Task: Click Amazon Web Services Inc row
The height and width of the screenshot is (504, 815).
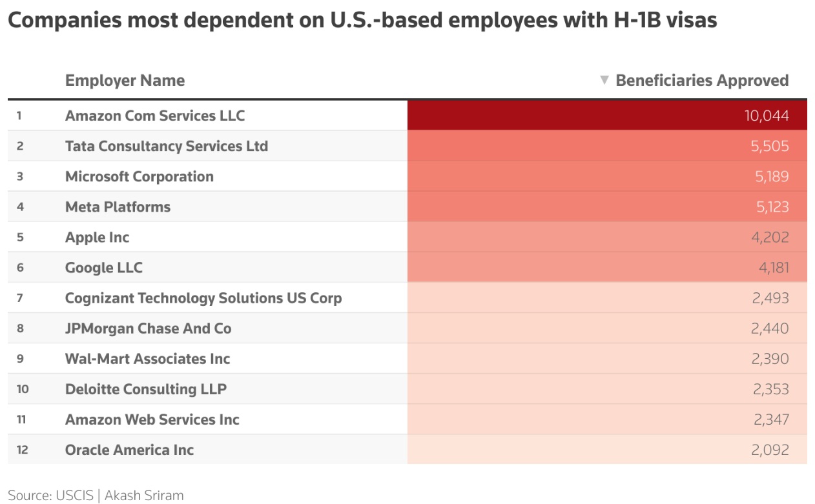Action: 407,419
